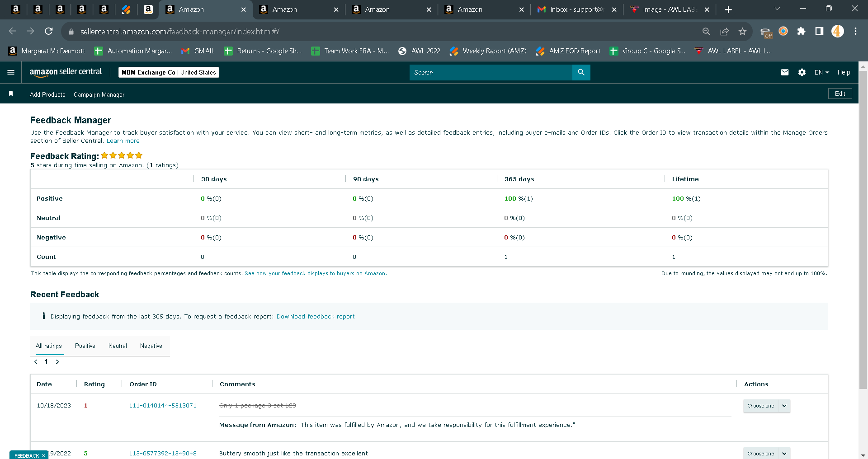Close the image - AWL LABEL tab
868x459 pixels.
click(x=707, y=9)
